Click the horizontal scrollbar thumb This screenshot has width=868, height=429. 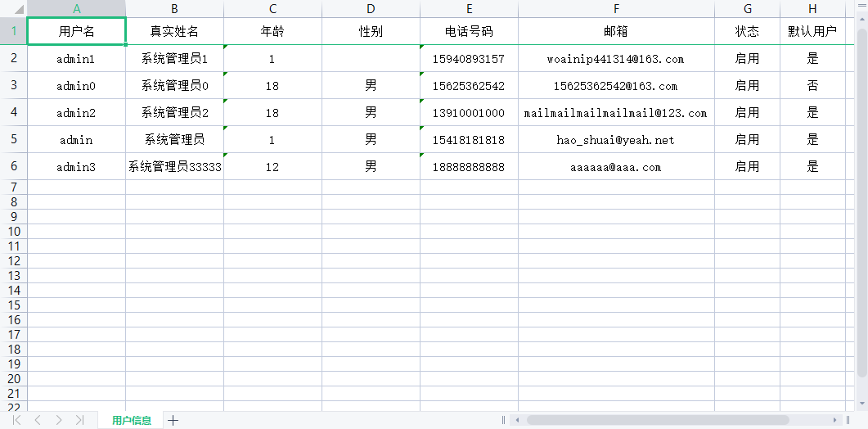tap(659, 420)
